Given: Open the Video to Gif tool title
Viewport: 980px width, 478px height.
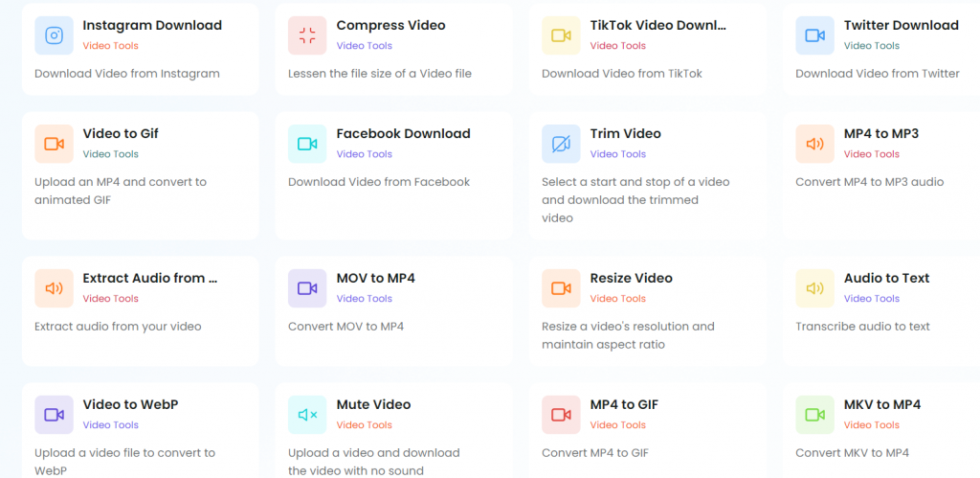Looking at the screenshot, I should (121, 134).
